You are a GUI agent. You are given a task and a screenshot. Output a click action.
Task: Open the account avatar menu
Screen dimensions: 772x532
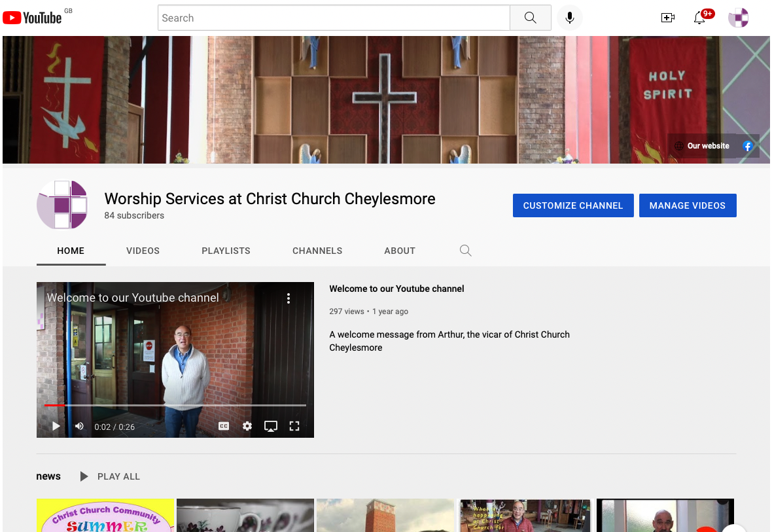click(x=738, y=18)
